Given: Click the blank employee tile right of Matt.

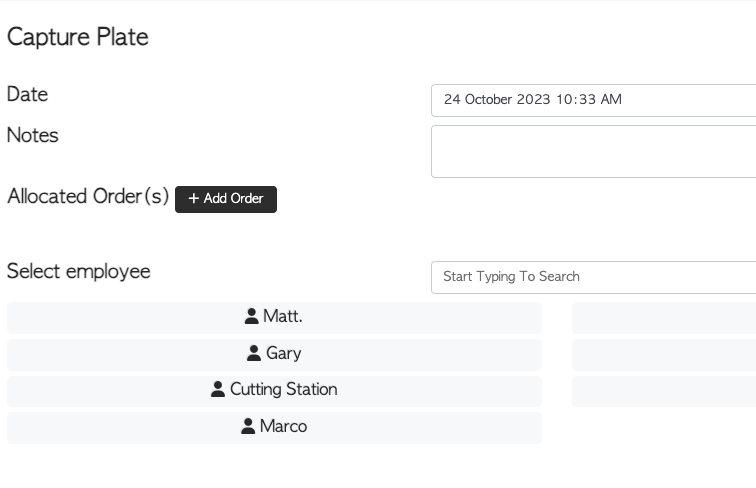Looking at the screenshot, I should 663,317.
